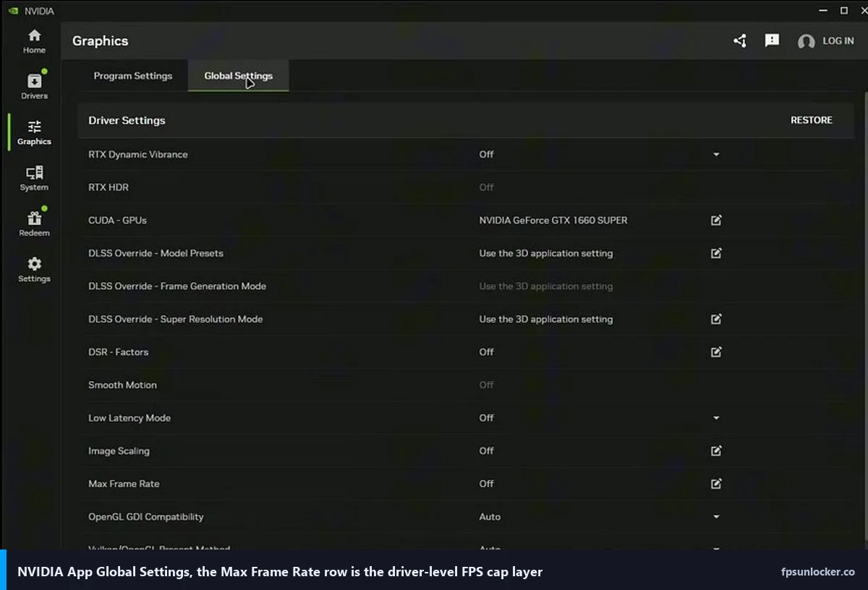This screenshot has height=590, width=868.
Task: Click the RTX Dynamic Vibrance label
Action: pyautogui.click(x=138, y=154)
